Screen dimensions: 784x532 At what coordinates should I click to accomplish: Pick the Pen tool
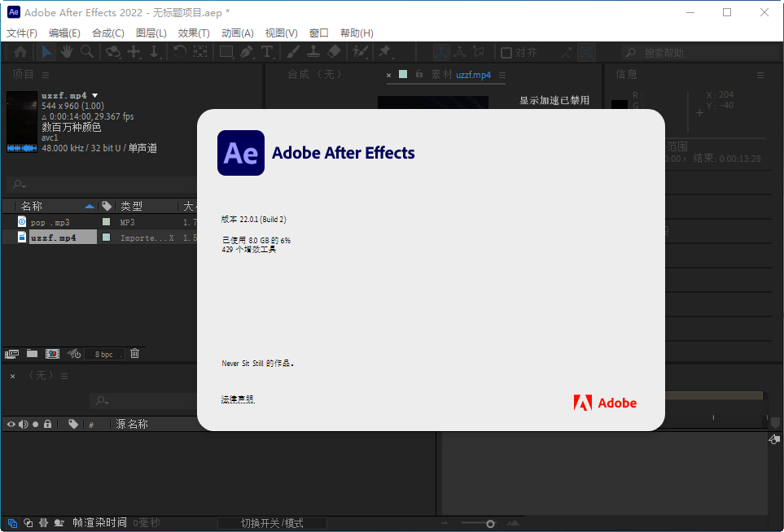click(247, 51)
